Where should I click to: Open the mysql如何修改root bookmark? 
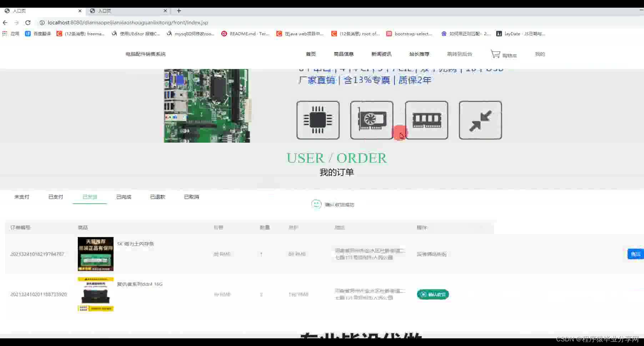click(191, 34)
